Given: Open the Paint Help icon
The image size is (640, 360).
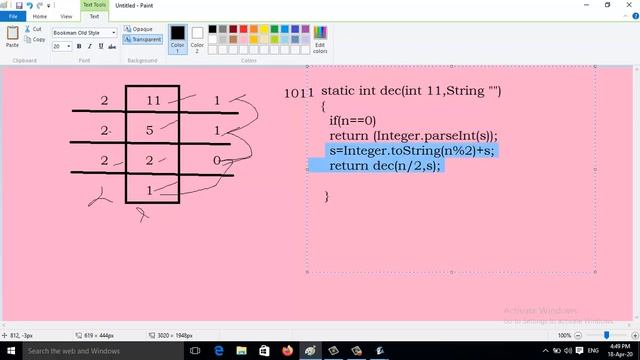Looking at the screenshot, I should coord(636,16).
